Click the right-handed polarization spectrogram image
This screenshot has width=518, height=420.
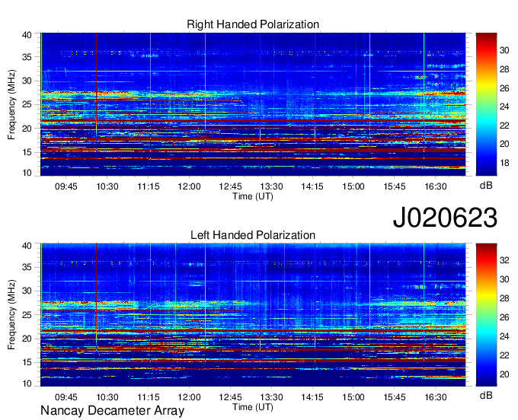tap(253, 104)
